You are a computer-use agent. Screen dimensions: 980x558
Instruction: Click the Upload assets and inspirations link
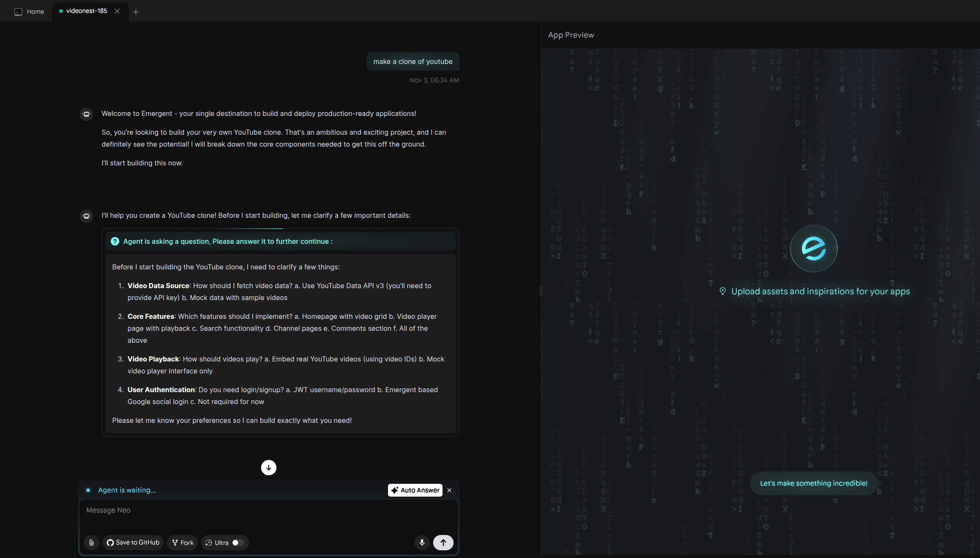(820, 292)
